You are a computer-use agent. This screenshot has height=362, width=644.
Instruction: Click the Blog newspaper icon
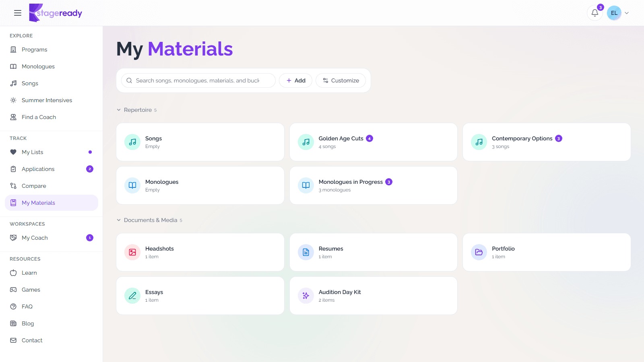click(x=13, y=323)
